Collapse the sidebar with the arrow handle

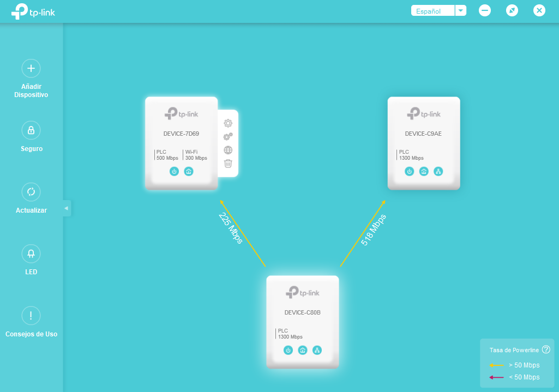coord(67,208)
